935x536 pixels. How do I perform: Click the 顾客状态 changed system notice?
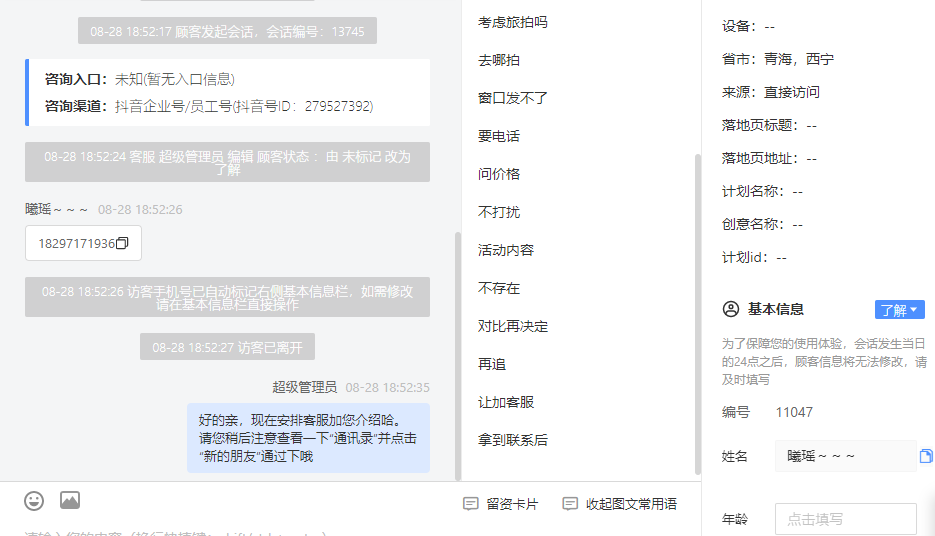pyautogui.click(x=227, y=162)
